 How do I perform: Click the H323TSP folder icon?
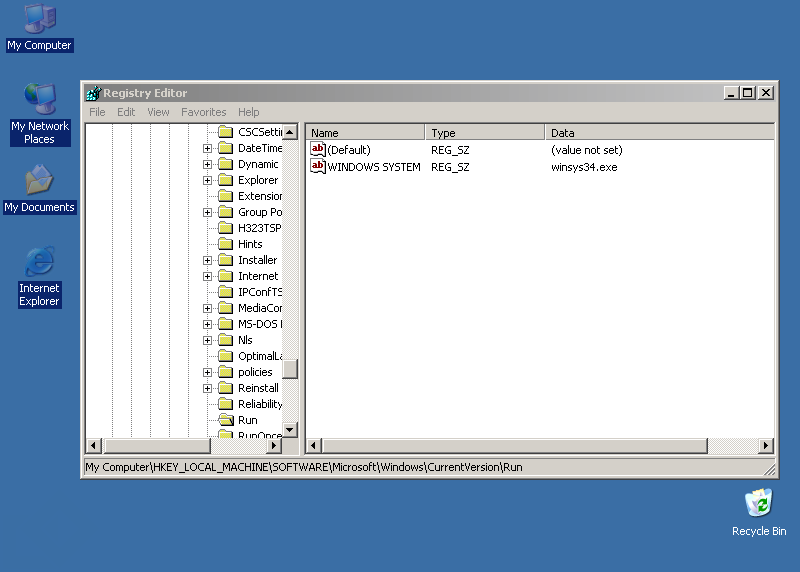tap(226, 228)
